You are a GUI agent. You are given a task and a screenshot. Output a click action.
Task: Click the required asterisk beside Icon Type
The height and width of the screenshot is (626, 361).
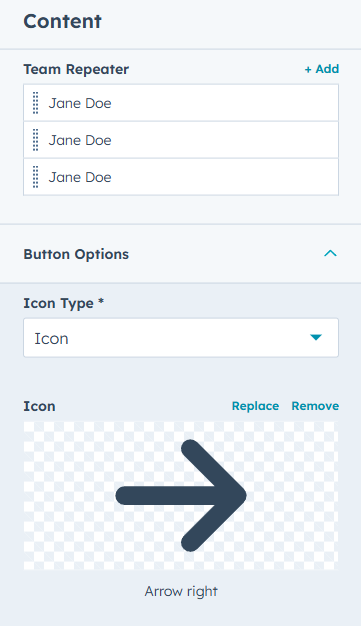pos(101,301)
